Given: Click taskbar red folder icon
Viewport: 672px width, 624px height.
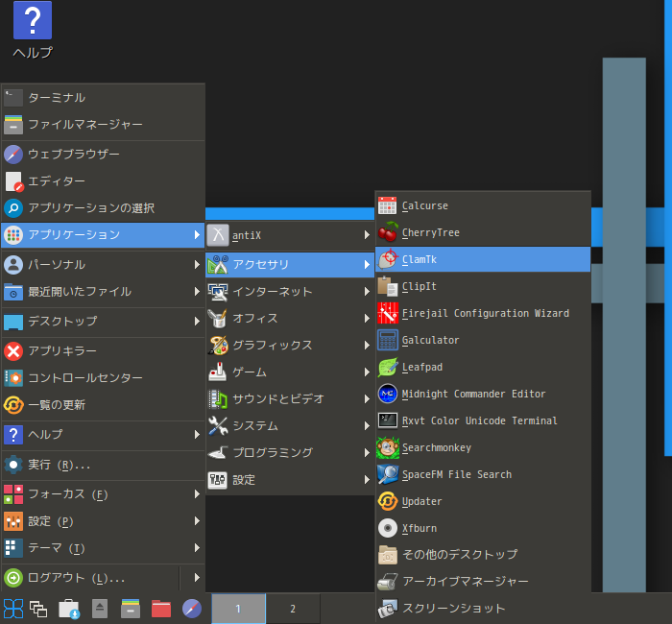Looking at the screenshot, I should coord(161,609).
